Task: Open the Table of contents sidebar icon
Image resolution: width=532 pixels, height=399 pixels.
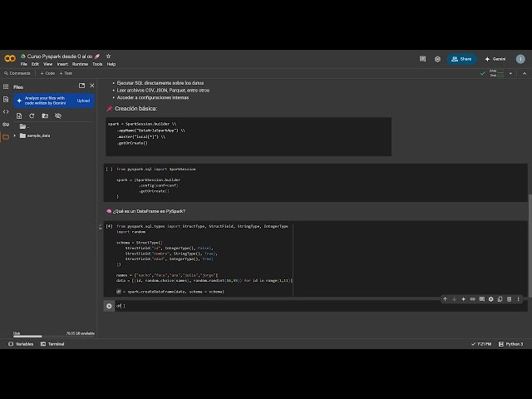Action: [6, 86]
